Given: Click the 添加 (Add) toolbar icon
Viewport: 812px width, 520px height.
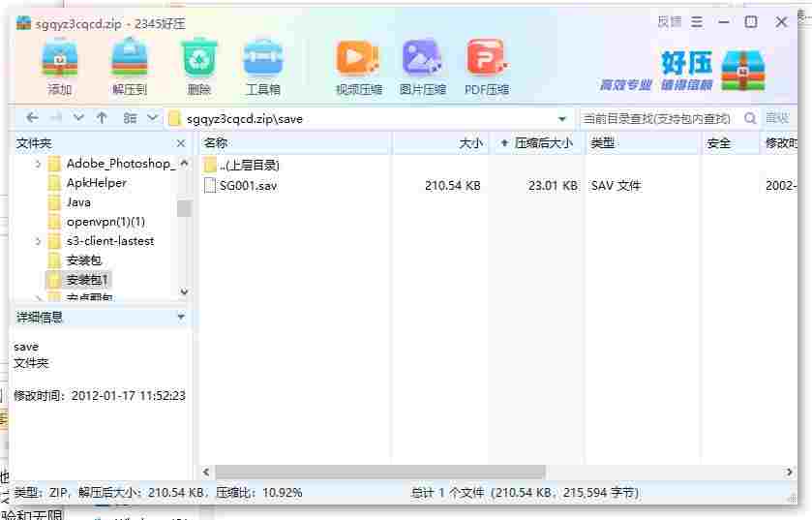Looking at the screenshot, I should point(60,68).
